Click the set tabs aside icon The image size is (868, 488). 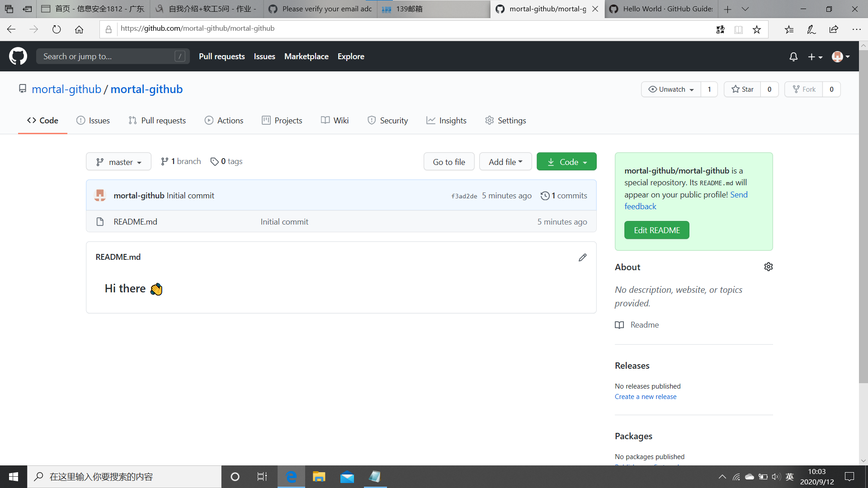point(27,9)
